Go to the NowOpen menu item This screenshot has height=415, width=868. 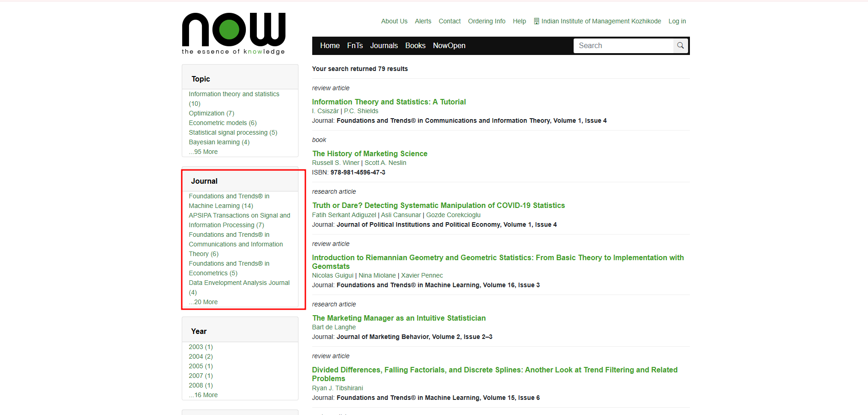click(x=449, y=46)
